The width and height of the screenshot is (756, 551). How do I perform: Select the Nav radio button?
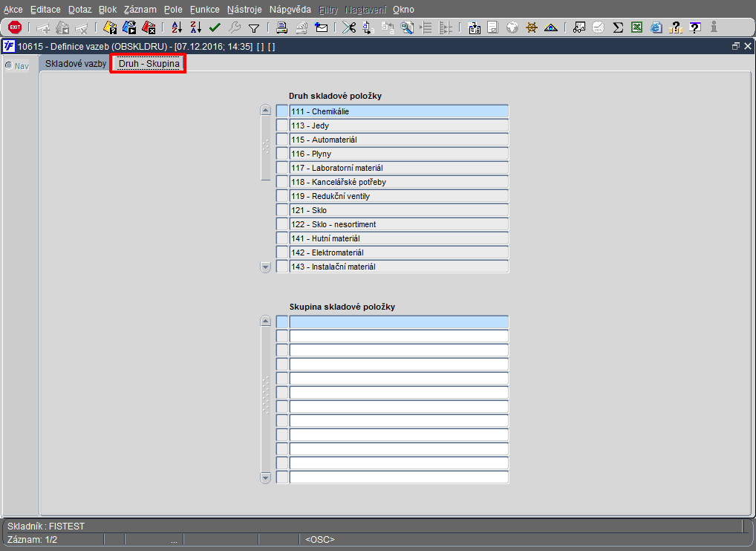pos(9,65)
